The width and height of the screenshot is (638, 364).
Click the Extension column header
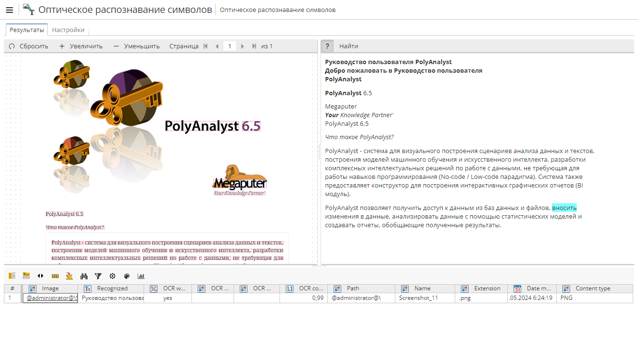[481, 288]
